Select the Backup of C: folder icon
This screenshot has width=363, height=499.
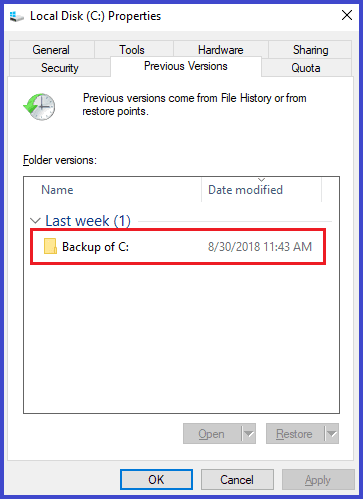(50, 246)
